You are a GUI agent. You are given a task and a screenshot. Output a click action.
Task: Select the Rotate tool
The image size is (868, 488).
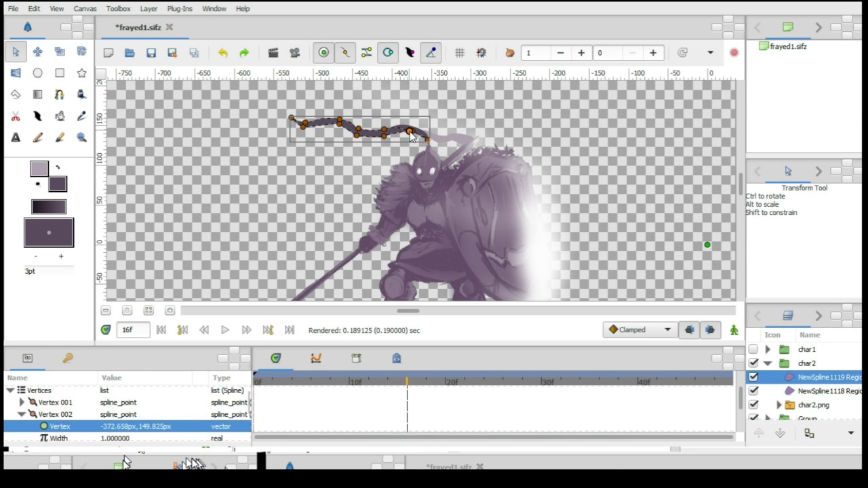[x=82, y=52]
